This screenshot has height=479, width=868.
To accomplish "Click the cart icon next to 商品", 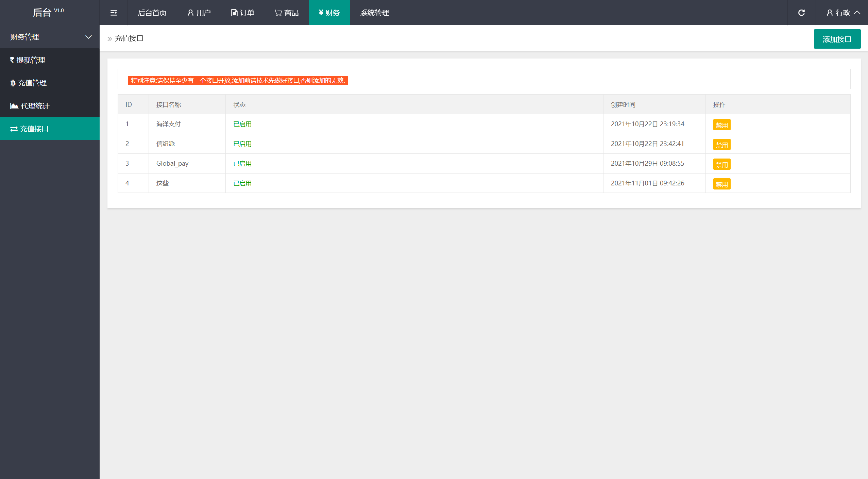I will pyautogui.click(x=278, y=13).
